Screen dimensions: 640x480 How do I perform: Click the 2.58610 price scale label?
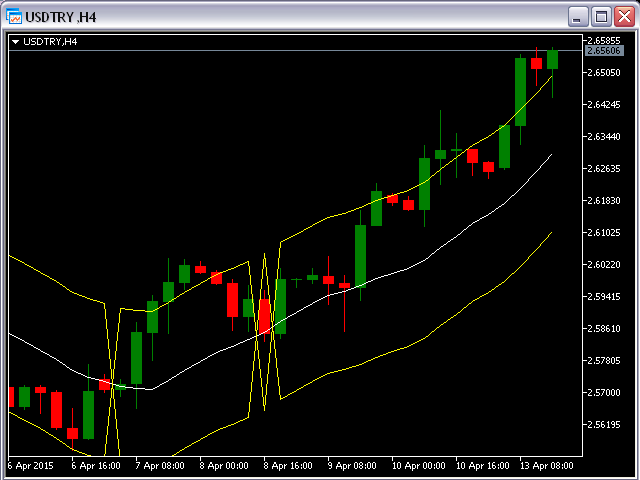tap(604, 329)
